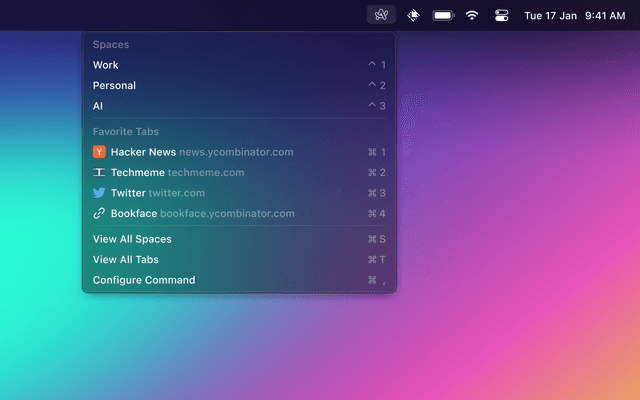This screenshot has height=400, width=640.
Task: Switch to the Work space
Action: coord(106,65)
